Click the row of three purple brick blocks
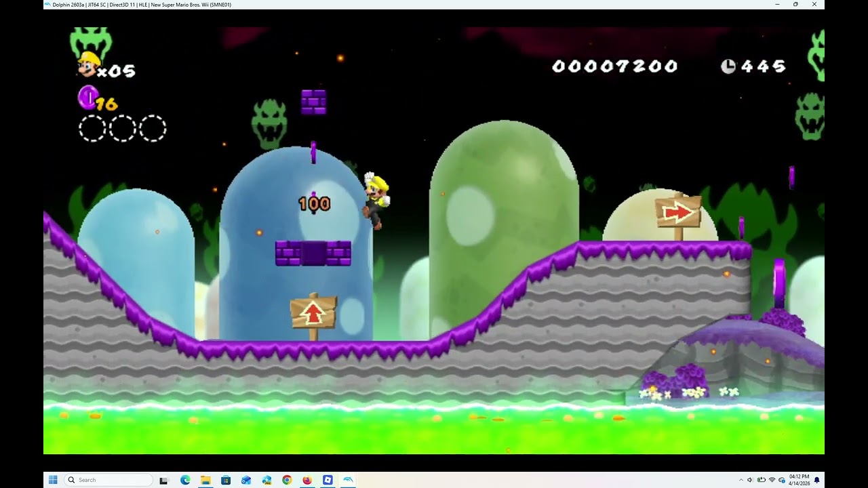The width and height of the screenshot is (868, 488). point(313,253)
